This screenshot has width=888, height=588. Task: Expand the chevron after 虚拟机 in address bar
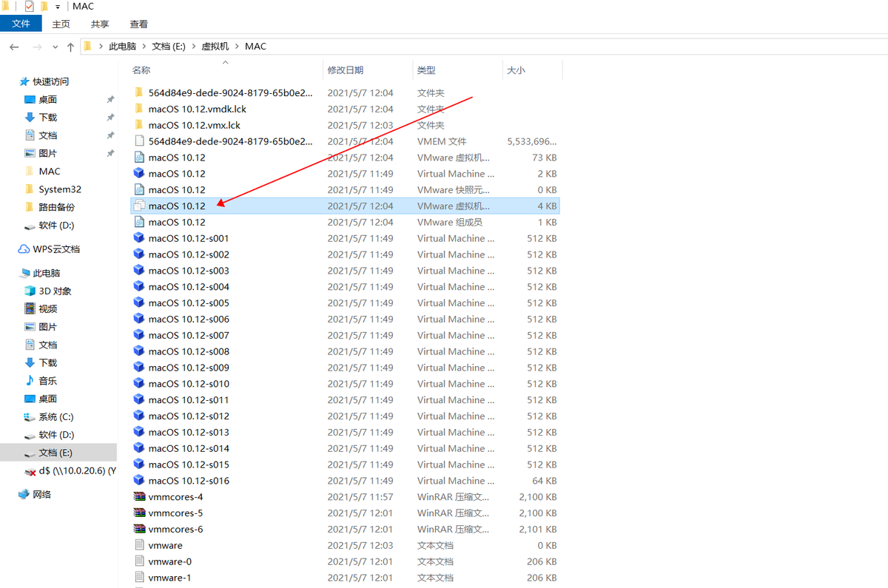point(238,47)
